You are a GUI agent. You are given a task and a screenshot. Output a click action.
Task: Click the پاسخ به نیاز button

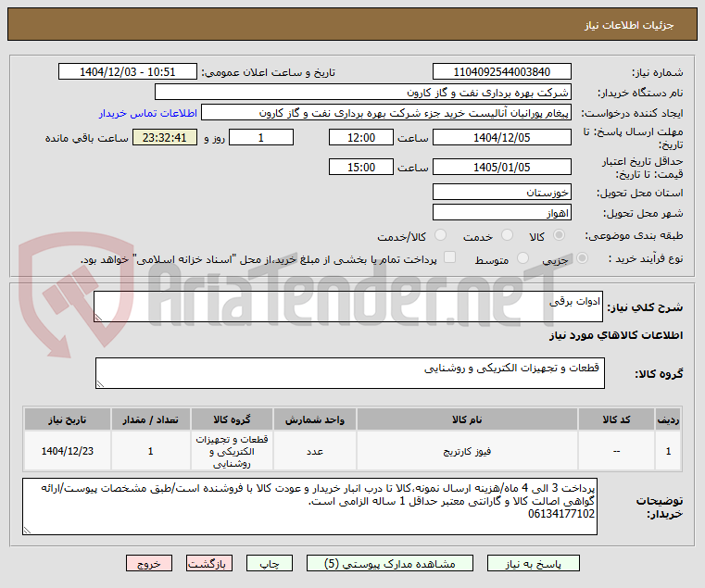click(x=534, y=563)
